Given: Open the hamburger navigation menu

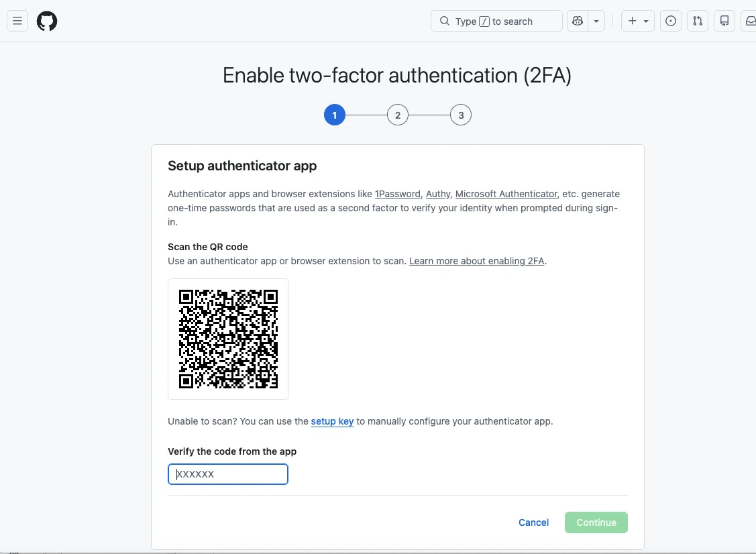Looking at the screenshot, I should (x=17, y=21).
